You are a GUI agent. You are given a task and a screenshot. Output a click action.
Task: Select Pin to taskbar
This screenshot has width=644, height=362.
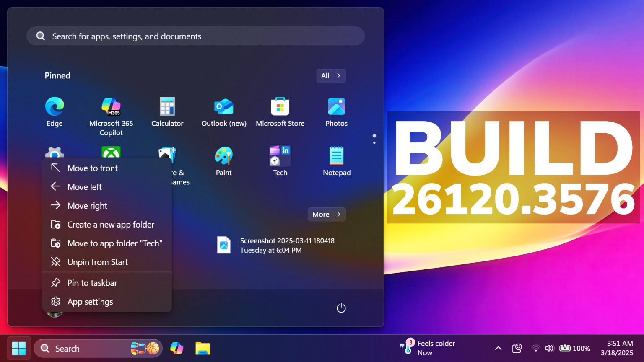(92, 283)
